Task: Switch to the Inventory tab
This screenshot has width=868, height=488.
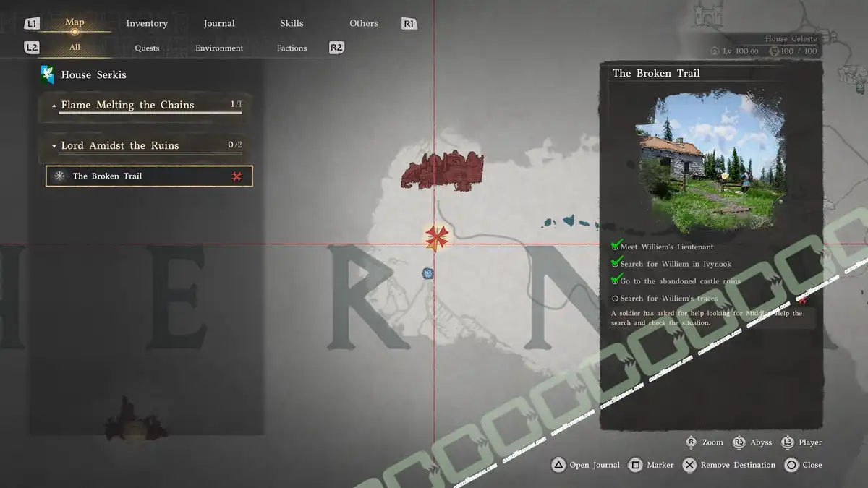Action: pos(147,23)
